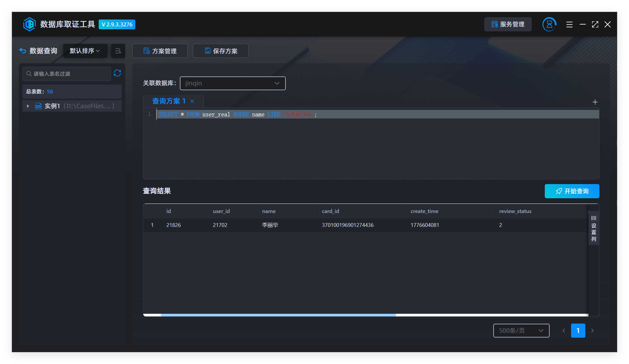Click the 实例1 database instance icon
This screenshot has width=629, height=364.
tap(38, 106)
